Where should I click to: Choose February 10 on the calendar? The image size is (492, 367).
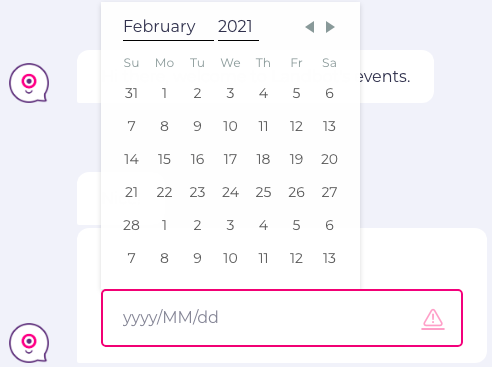[230, 126]
